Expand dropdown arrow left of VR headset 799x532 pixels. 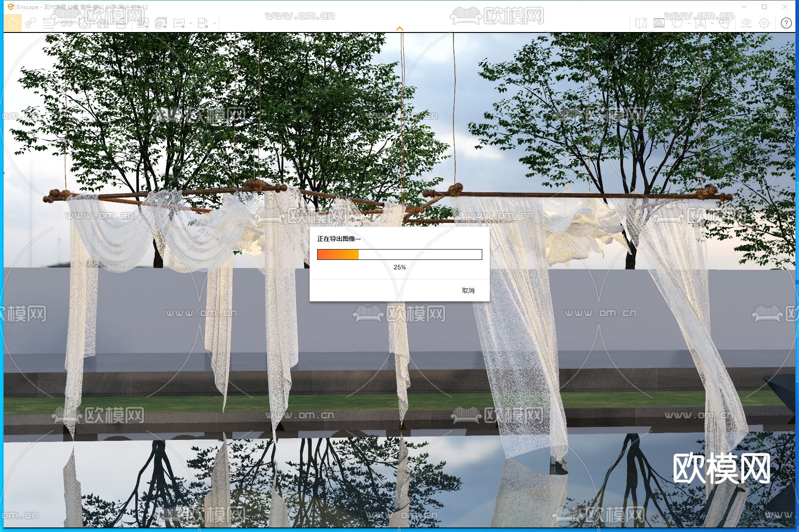[712, 23]
